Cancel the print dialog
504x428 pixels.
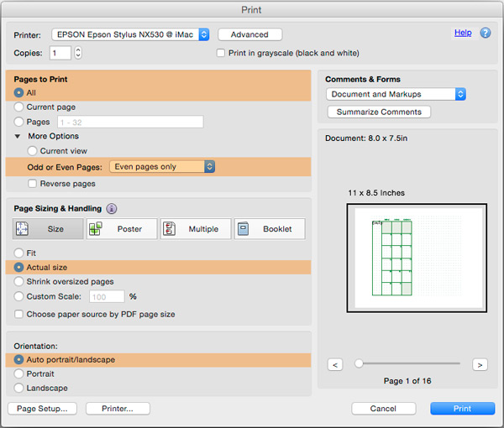[384, 409]
